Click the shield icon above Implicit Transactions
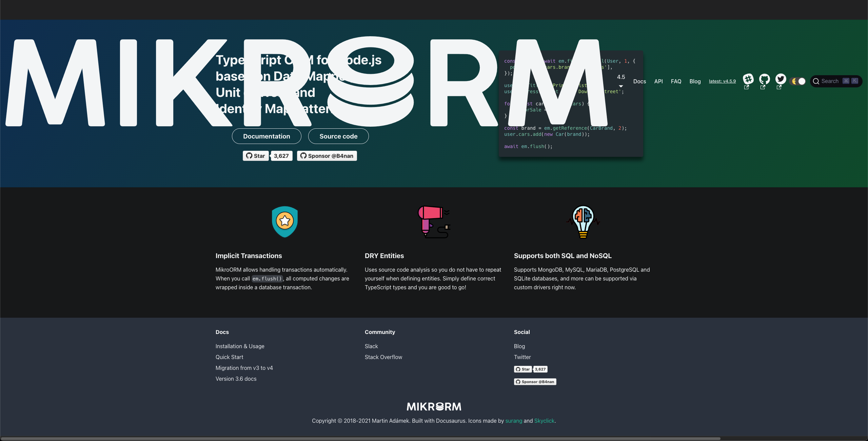The height and width of the screenshot is (441, 868). tap(284, 222)
